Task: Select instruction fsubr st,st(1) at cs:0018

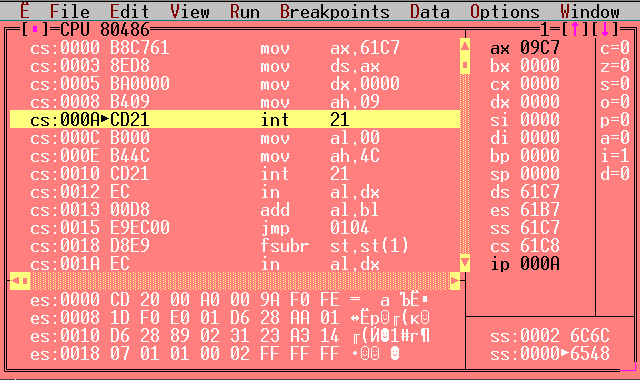Action: (235, 245)
